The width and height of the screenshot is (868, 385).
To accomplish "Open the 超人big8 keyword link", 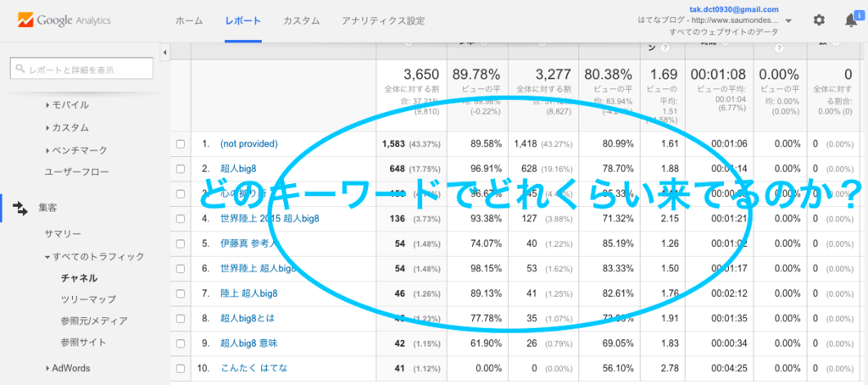I will (238, 169).
